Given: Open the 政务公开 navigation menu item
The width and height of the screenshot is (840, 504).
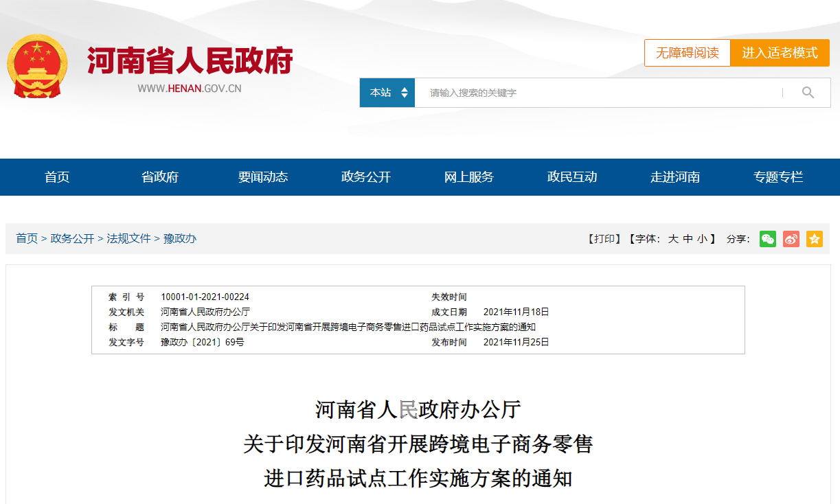Looking at the screenshot, I should coord(366,177).
